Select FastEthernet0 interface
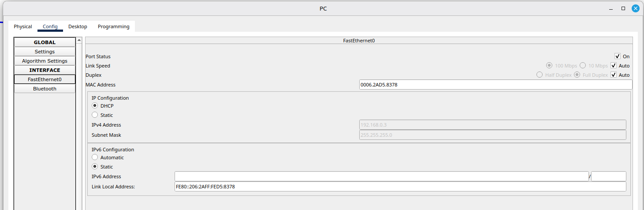Viewport: 644px width, 210px height. coord(45,79)
